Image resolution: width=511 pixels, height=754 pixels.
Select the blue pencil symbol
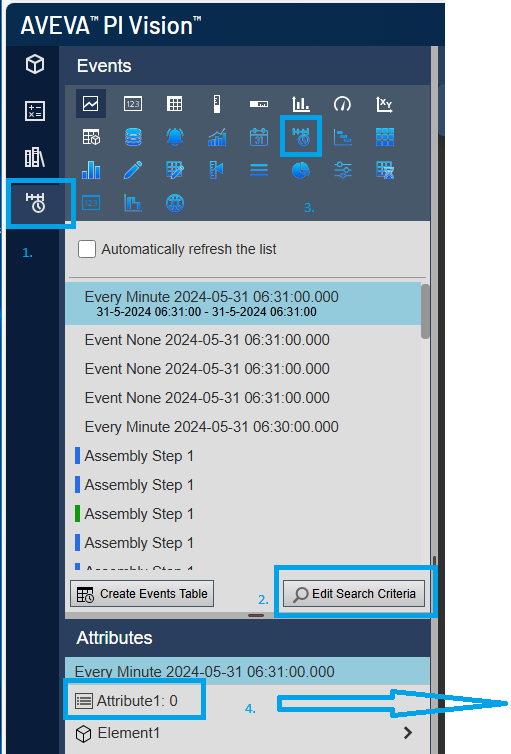point(133,170)
